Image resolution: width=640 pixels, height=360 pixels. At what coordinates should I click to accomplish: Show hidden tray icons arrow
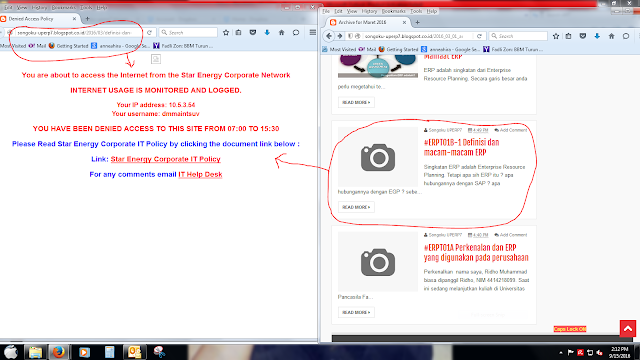[561, 352]
